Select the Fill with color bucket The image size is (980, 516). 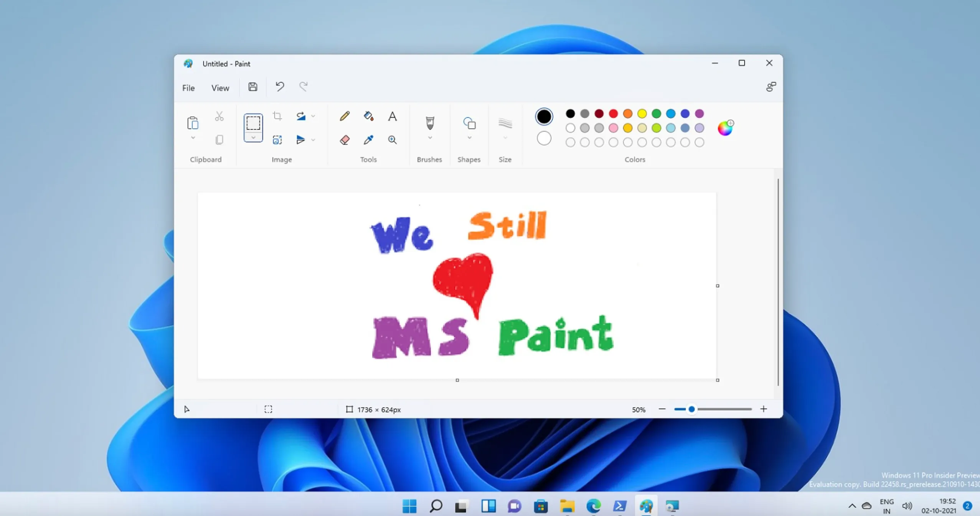[x=368, y=116]
